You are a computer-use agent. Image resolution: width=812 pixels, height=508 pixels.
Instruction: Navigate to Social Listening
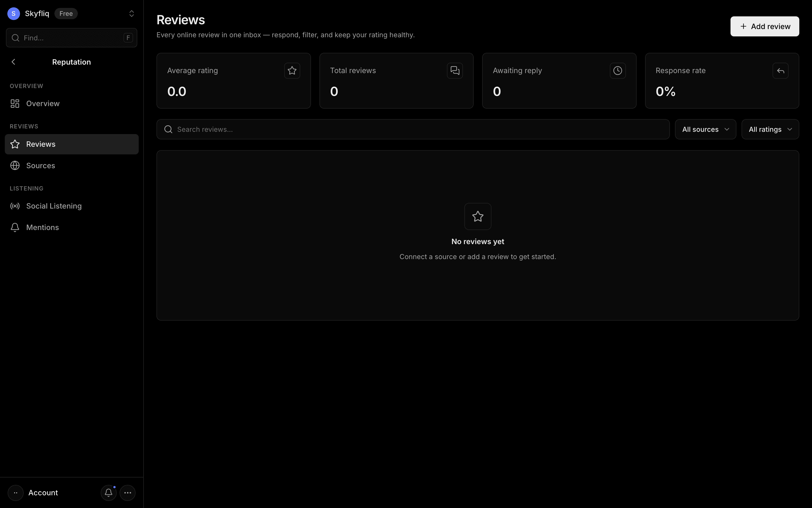click(x=71, y=206)
